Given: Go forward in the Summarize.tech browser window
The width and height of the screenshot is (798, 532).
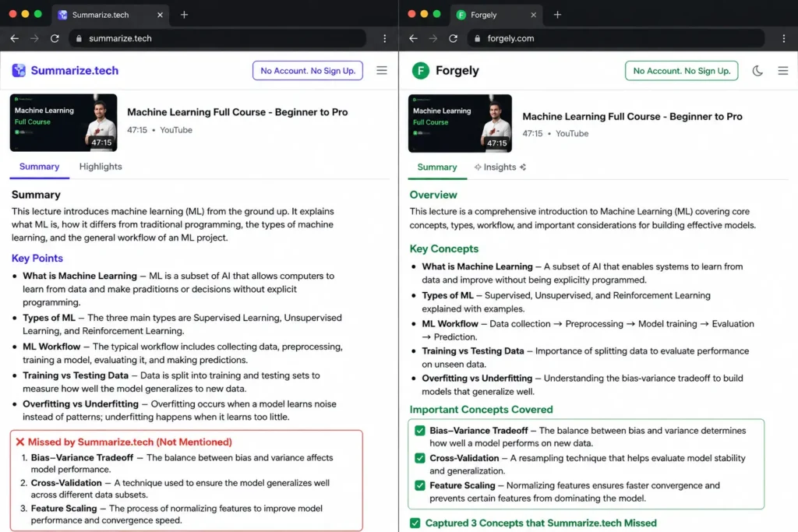Looking at the screenshot, I should (34, 39).
